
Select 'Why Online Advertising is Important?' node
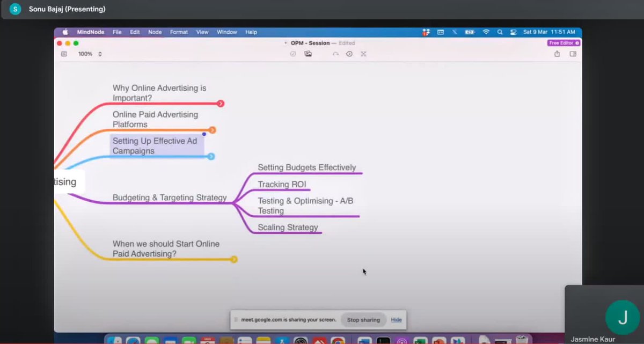[x=159, y=93]
